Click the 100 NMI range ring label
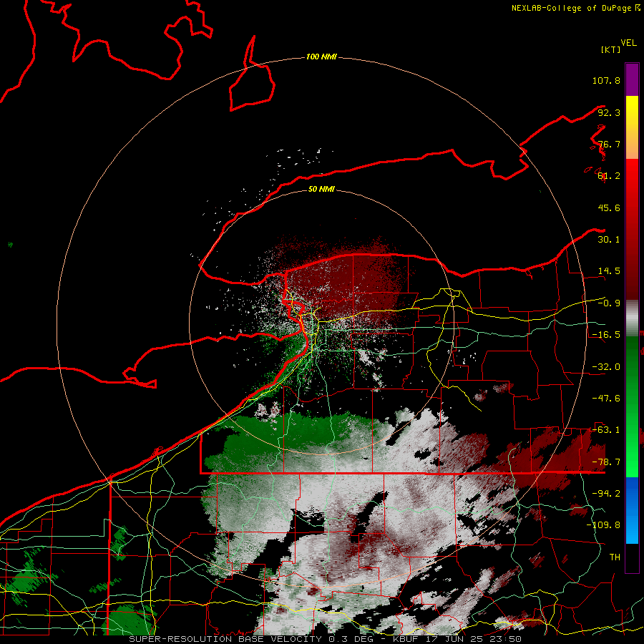Image resolution: width=644 pixels, height=644 pixels. 321,57
